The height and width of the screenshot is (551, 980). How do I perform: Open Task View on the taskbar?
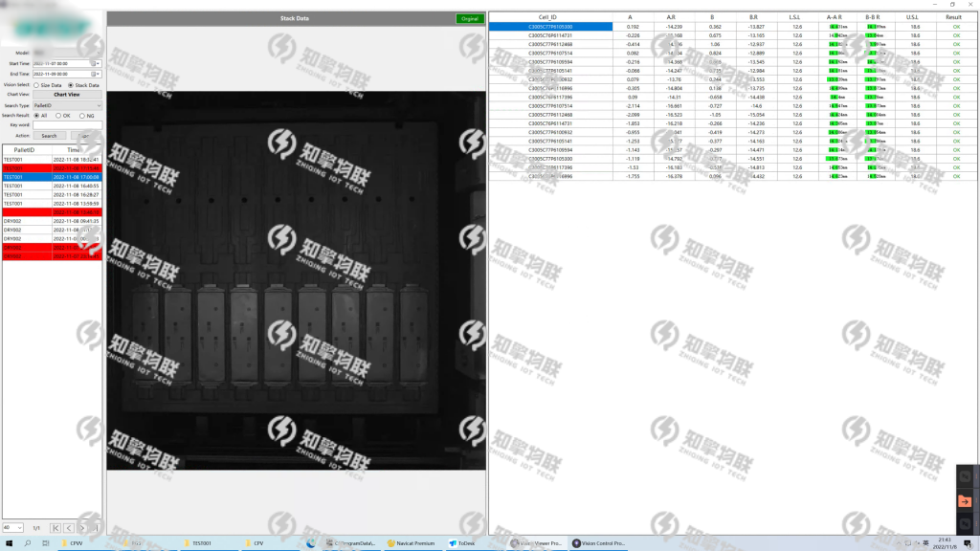tap(46, 543)
